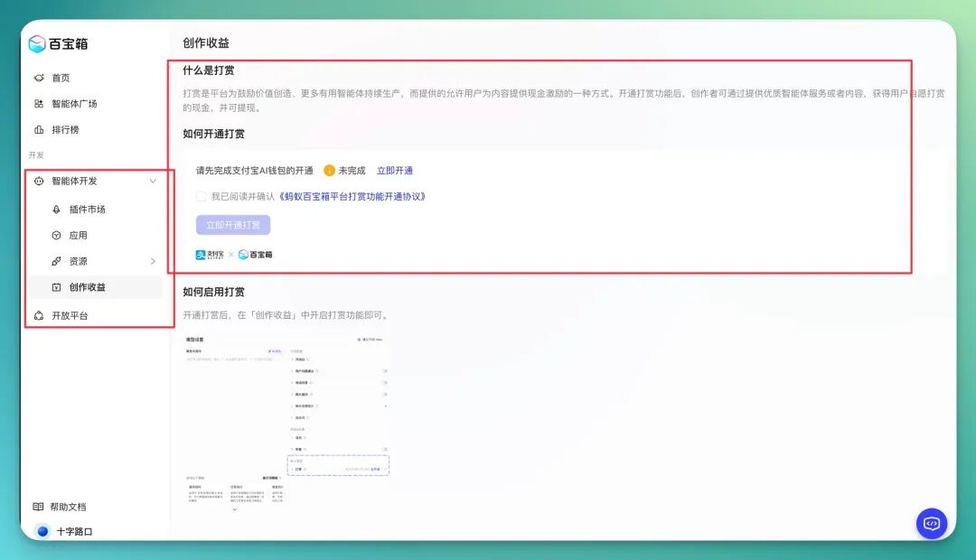Screen dimensions: 976x560
Task: Click the 什么是打赏 heading
Action: tap(209, 70)
